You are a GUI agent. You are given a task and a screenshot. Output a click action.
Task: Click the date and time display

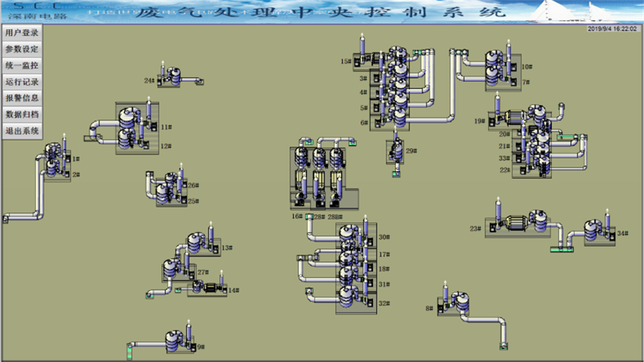[612, 29]
